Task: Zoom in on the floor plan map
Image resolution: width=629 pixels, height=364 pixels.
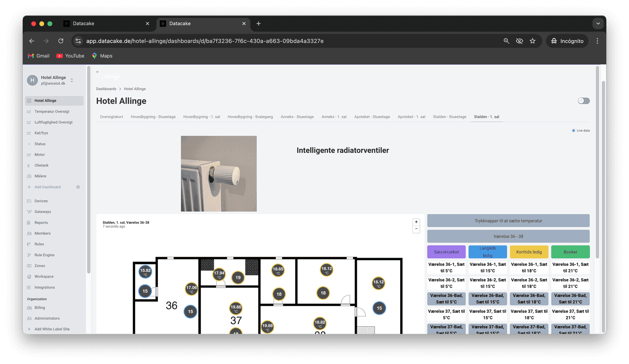Action: pos(416,222)
